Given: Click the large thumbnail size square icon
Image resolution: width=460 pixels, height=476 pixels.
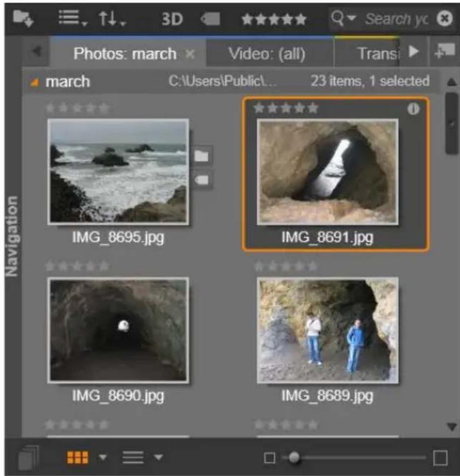Looking at the screenshot, I should [x=441, y=458].
